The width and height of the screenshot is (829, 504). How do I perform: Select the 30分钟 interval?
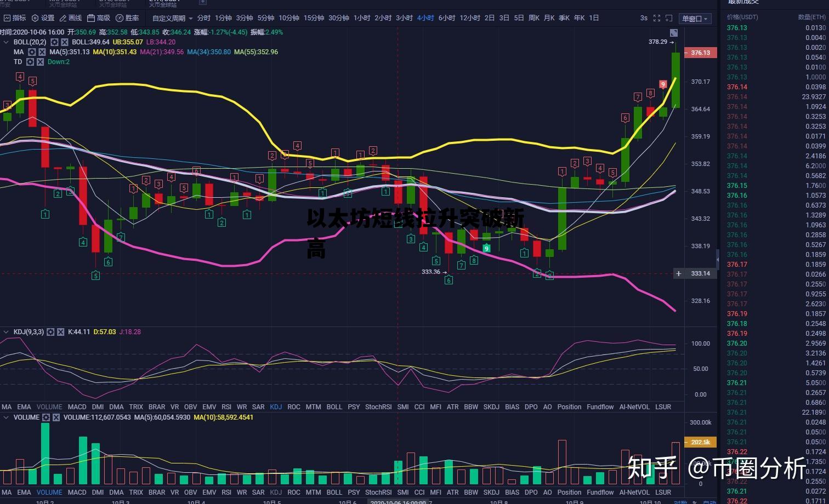click(x=339, y=18)
